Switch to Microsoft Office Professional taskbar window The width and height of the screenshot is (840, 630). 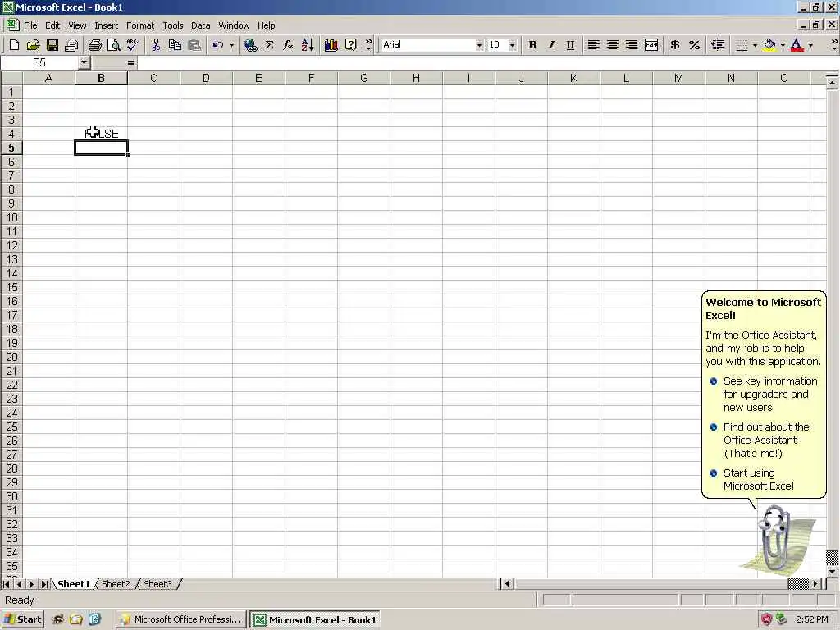181,619
